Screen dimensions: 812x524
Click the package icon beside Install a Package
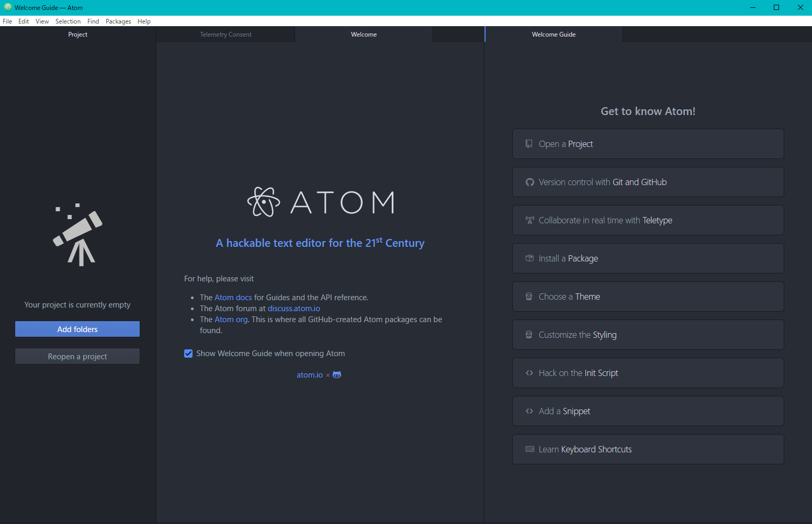[529, 258]
